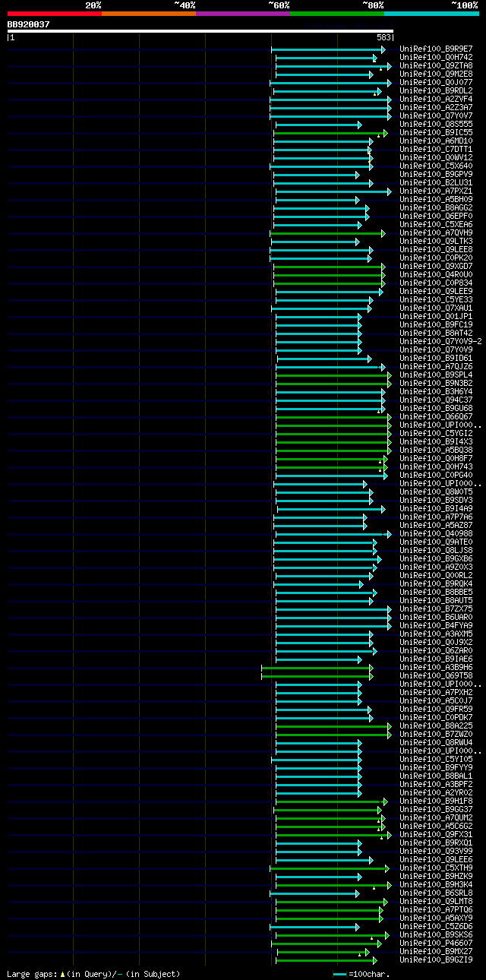Viewport: 486px width, 980px height.
Task: Open hit UniRef100_B3H6Y4
Action: coord(436,391)
